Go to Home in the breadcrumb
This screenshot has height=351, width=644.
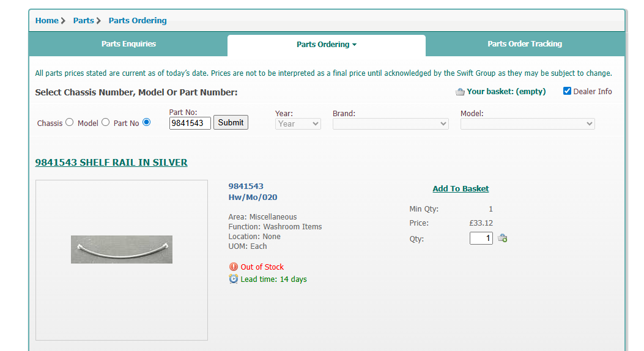pos(47,21)
